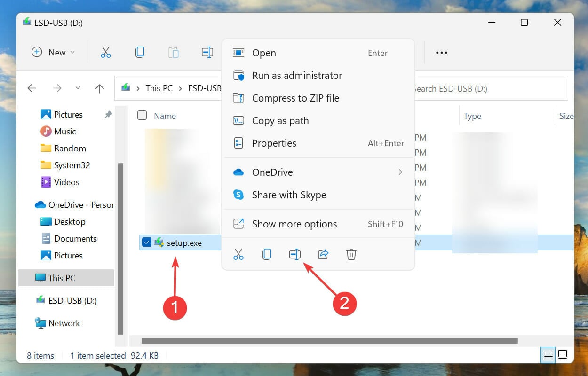The height and width of the screenshot is (376, 588).
Task: Expand the OneDrive submenu arrow
Action: point(400,172)
